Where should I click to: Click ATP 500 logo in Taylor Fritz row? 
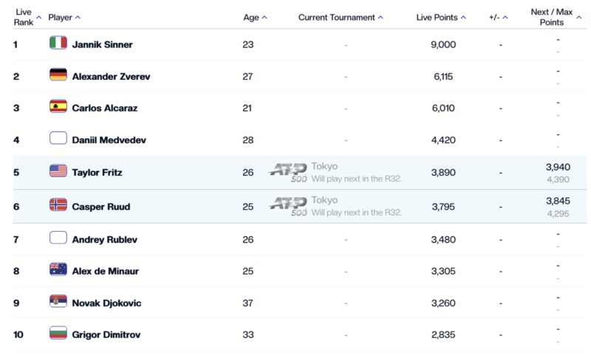point(288,173)
